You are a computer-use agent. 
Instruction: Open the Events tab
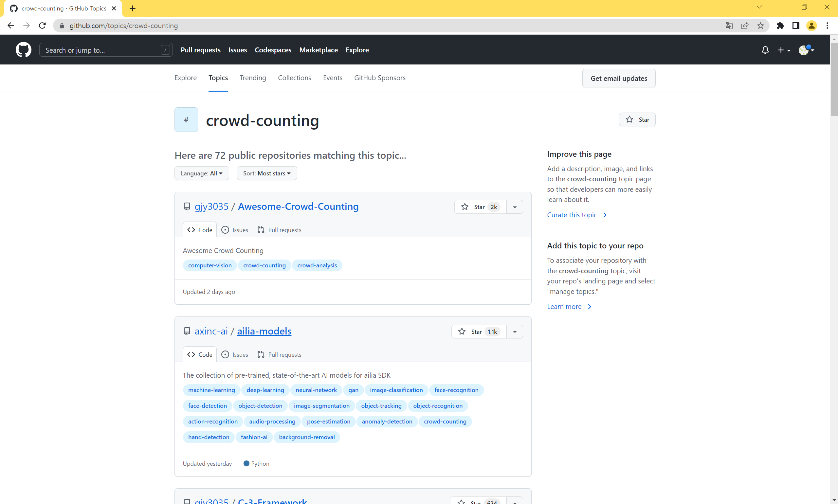[333, 78]
